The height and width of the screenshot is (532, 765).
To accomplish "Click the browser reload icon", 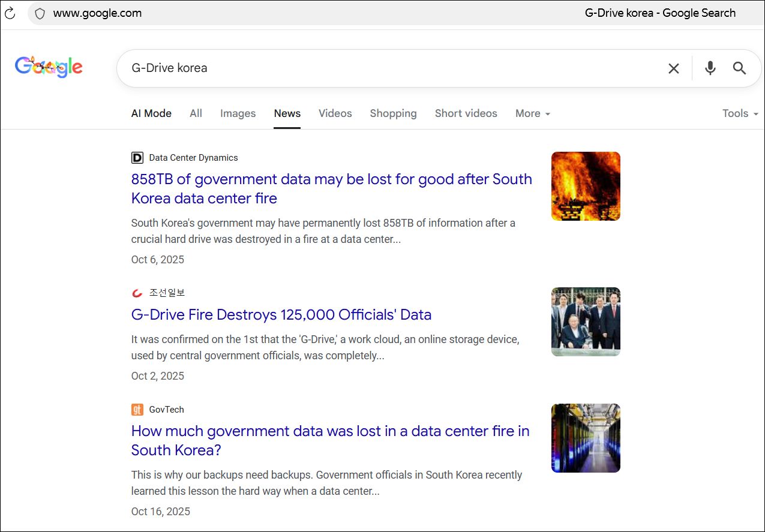I will click(x=10, y=13).
